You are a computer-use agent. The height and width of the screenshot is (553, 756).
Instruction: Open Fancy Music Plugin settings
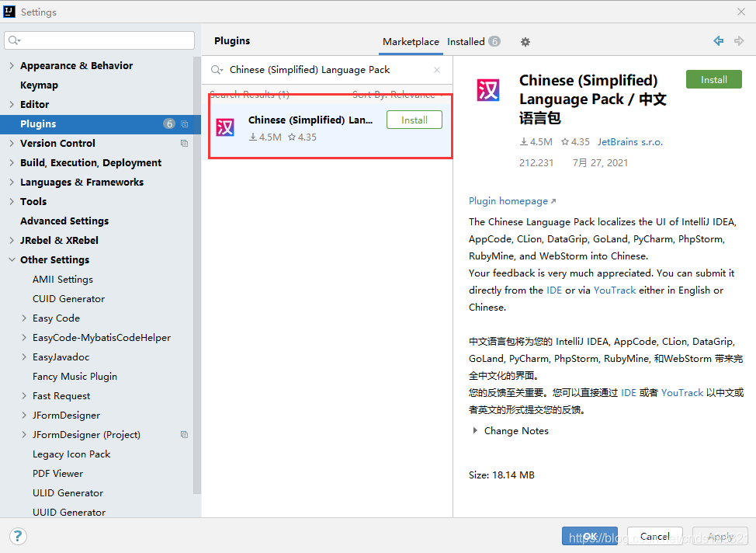pyautogui.click(x=75, y=377)
